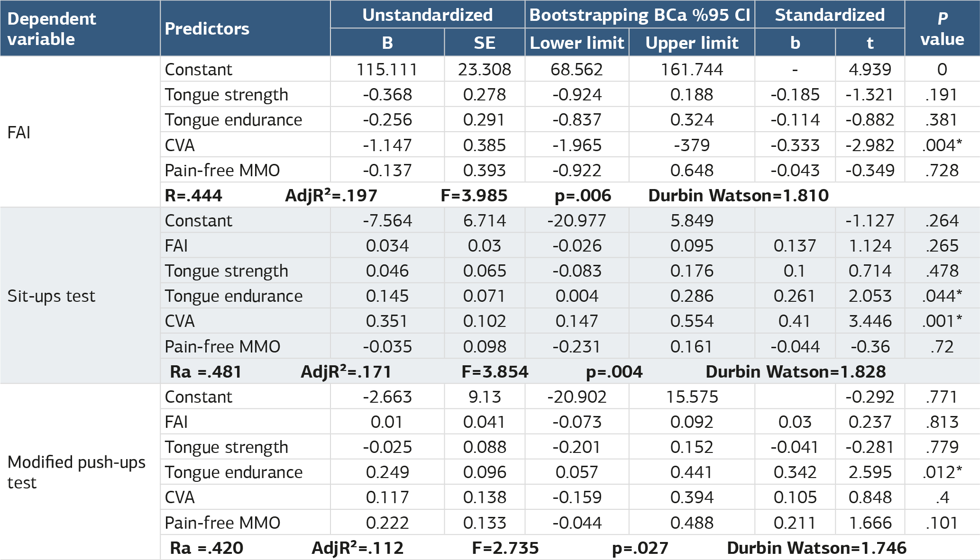The height and width of the screenshot is (560, 980).
Task: Select the Durbin Watson=1.746 summary text
Action: (816, 548)
